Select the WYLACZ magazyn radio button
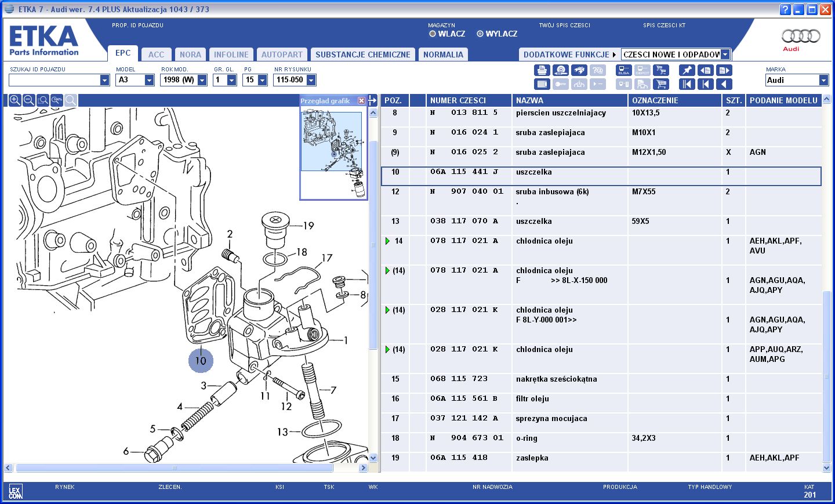835x504 pixels. click(480, 34)
